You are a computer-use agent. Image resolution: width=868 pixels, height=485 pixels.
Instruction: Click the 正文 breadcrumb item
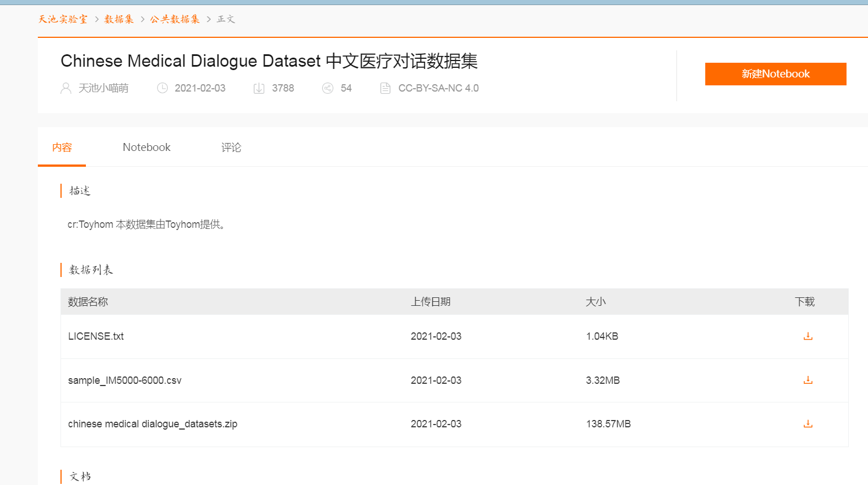point(226,19)
